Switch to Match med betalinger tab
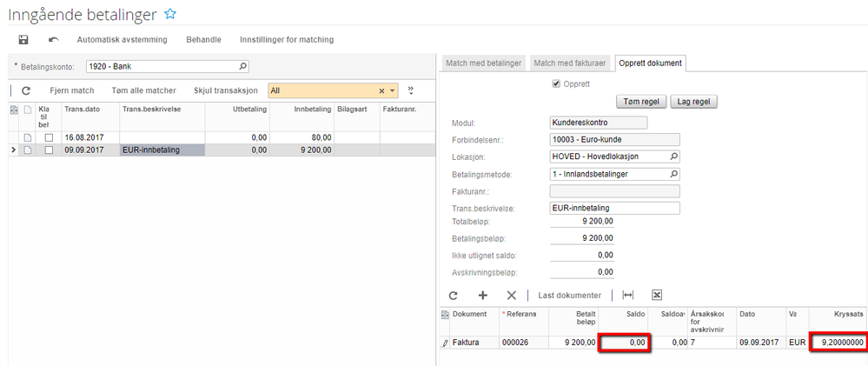 pyautogui.click(x=484, y=63)
